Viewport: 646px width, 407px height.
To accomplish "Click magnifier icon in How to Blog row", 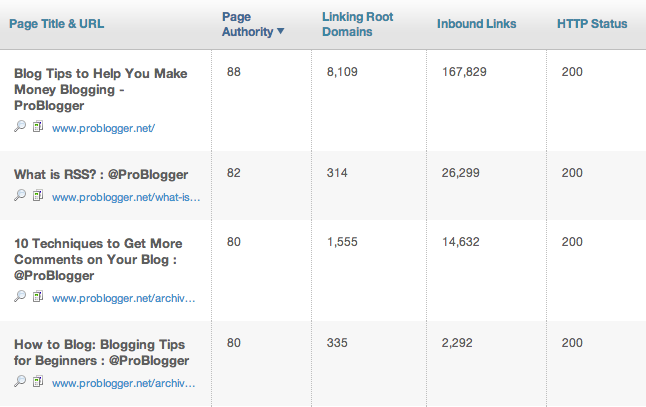I will coord(20,381).
